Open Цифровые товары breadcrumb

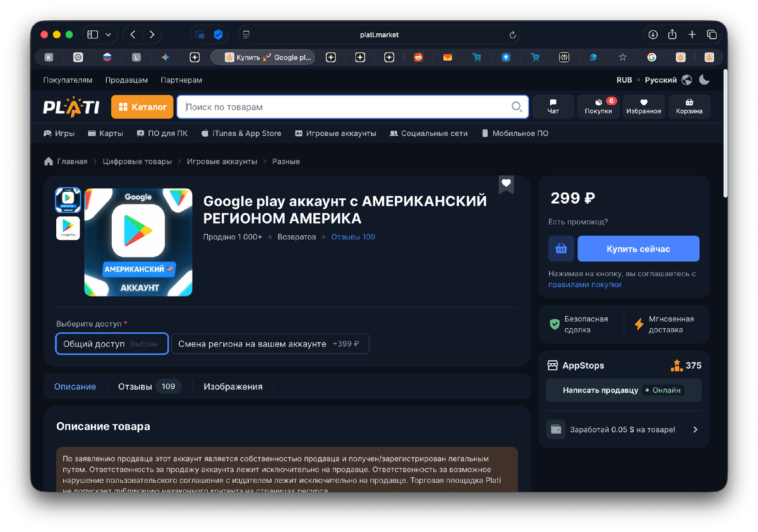(137, 162)
